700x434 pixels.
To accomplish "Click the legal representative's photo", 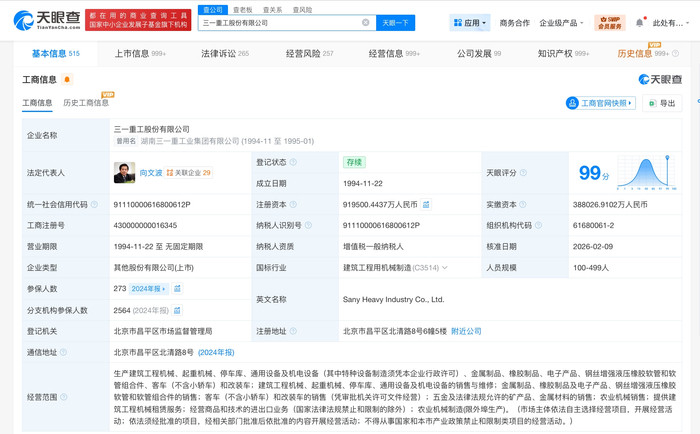I will [x=124, y=173].
